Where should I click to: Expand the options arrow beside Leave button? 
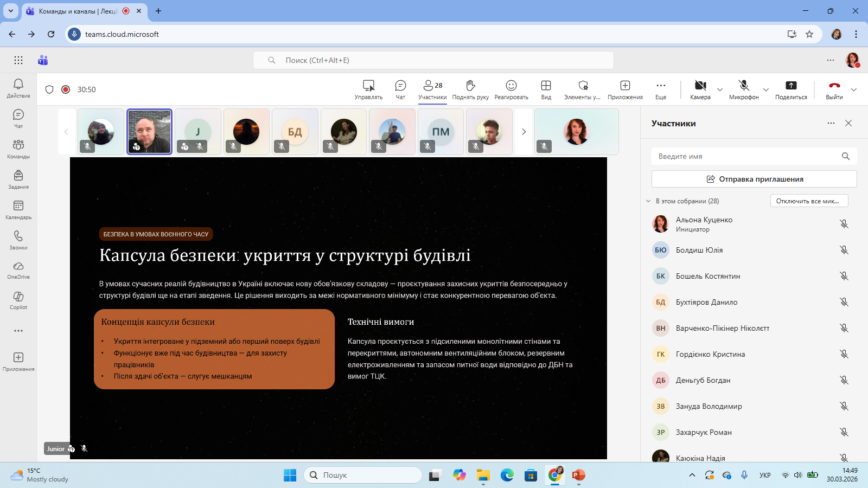click(854, 90)
